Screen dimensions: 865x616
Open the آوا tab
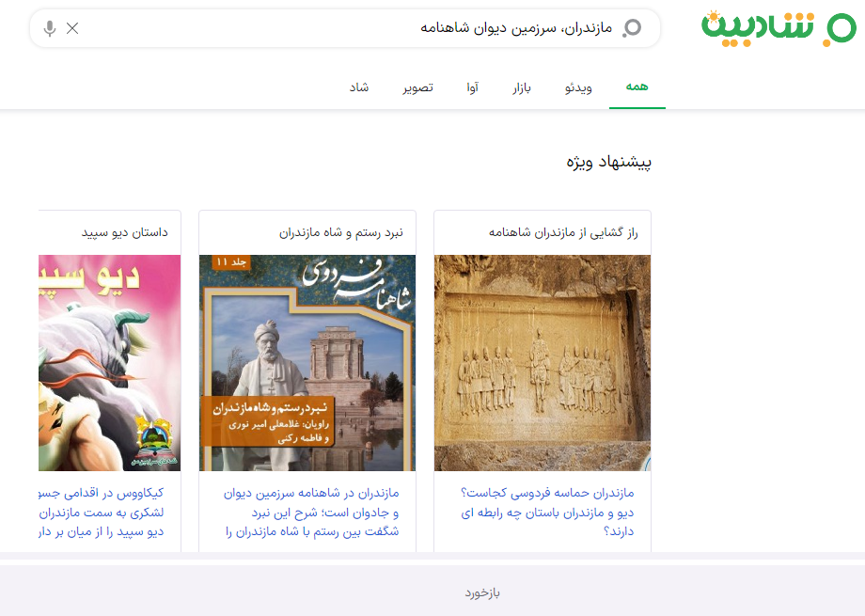pos(472,87)
